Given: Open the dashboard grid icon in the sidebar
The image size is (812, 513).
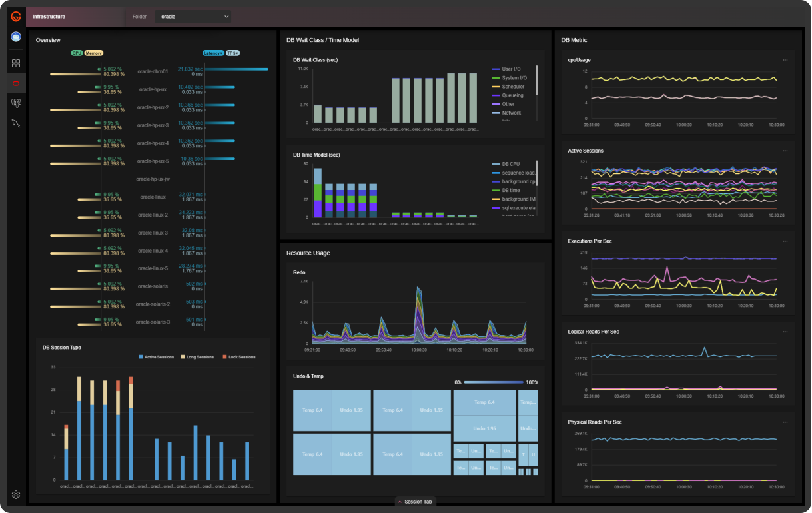Looking at the screenshot, I should [x=16, y=63].
